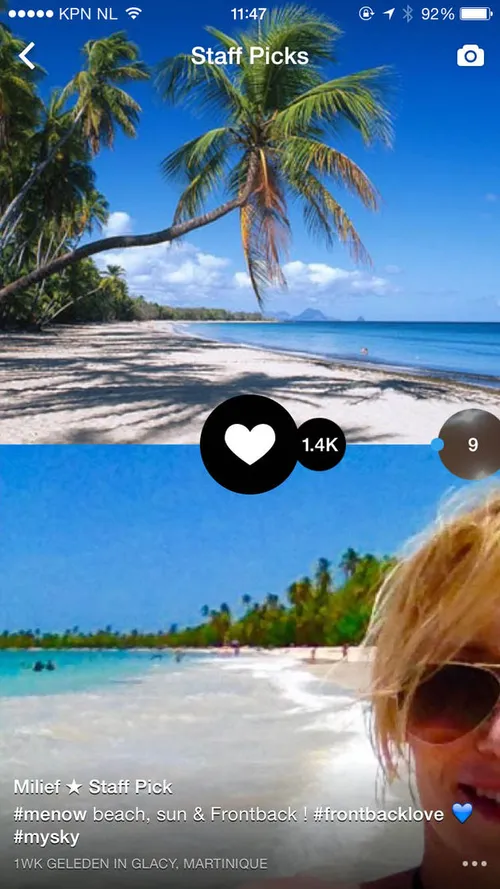Viewport: 500px width, 889px height.
Task: Open the three-dot more options menu
Action: pos(474,864)
